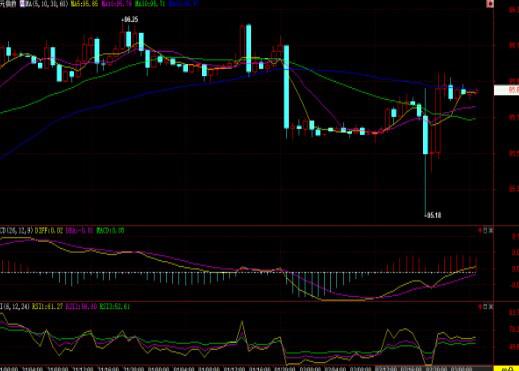Viewport: 519px width, 371px height.
Task: Click the red icon in the RSI panel header
Action: (481, 307)
